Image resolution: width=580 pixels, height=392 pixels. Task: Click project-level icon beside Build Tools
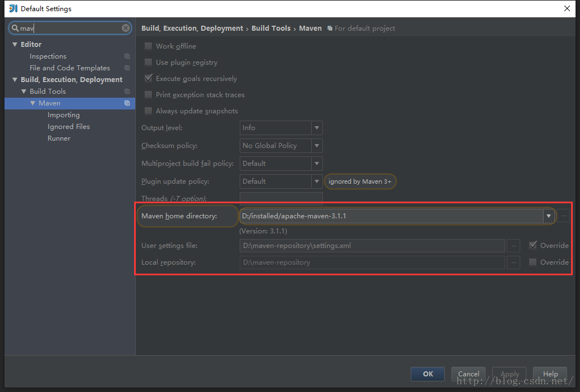[127, 92]
